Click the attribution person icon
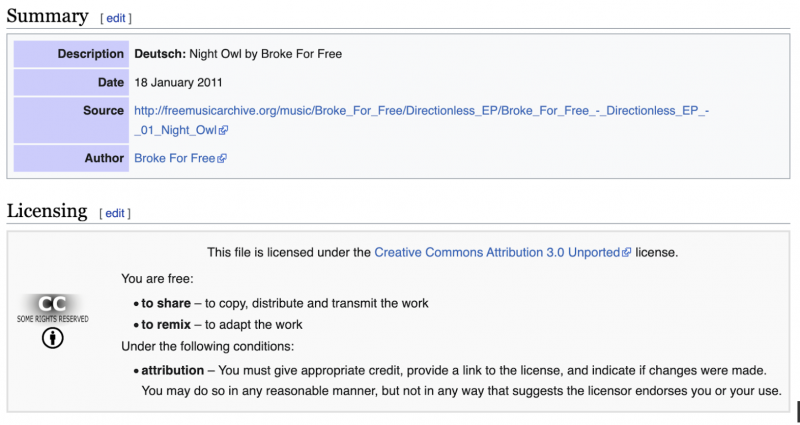800x425 pixels. point(53,338)
